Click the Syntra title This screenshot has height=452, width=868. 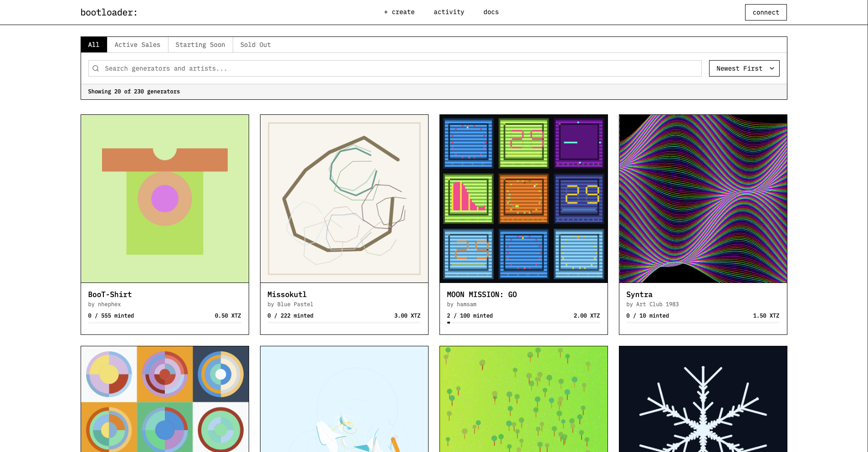(x=639, y=295)
